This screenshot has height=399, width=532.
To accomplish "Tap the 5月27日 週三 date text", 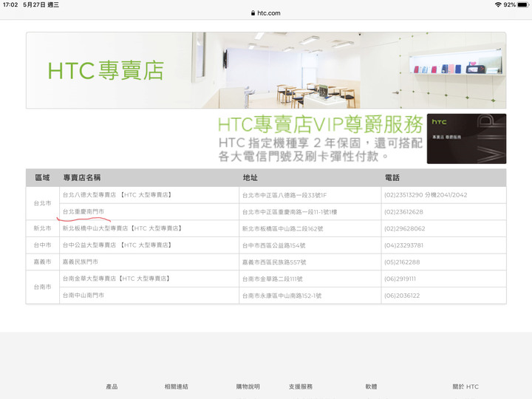I will [x=41, y=4].
